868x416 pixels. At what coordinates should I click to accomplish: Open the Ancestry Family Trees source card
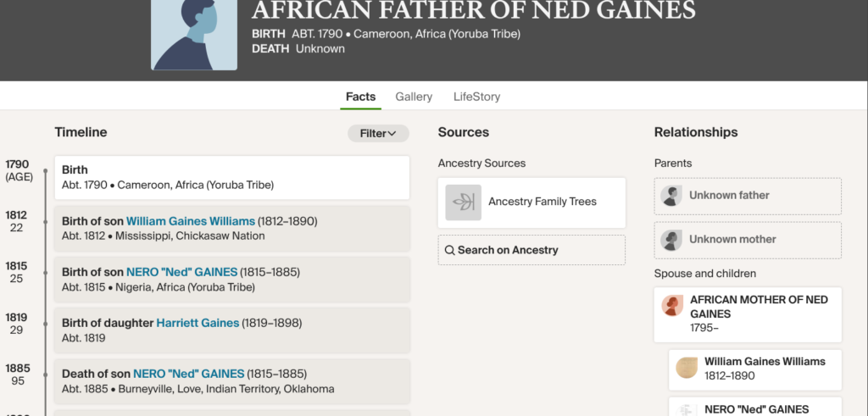click(x=531, y=202)
